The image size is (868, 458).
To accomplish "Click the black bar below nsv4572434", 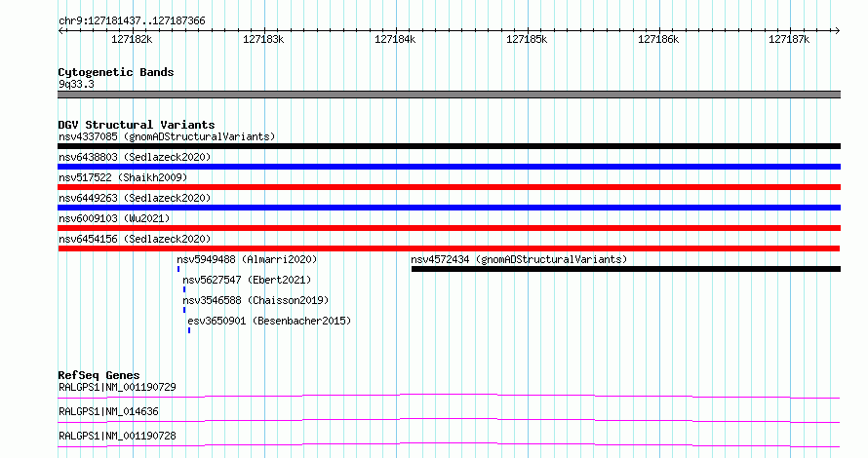I will pos(626,269).
